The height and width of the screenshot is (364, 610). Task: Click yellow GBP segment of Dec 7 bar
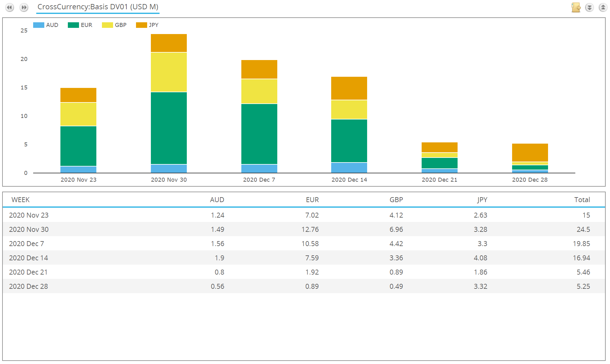pos(259,91)
